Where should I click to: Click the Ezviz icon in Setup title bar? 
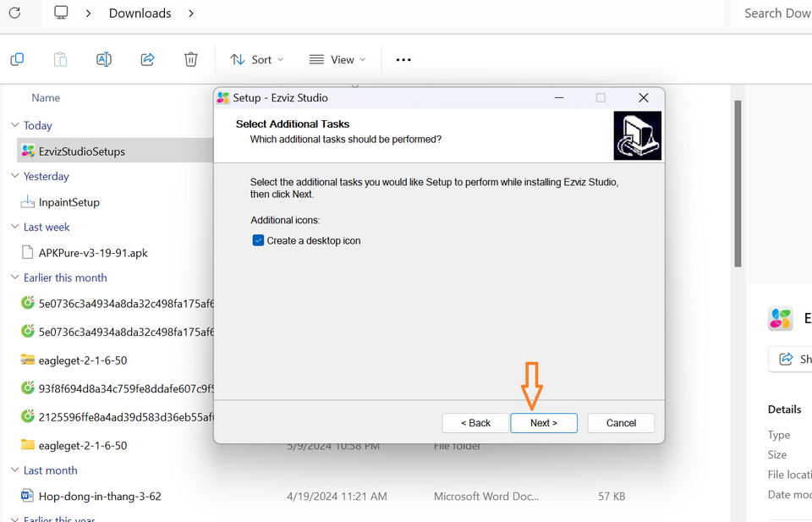(x=223, y=98)
